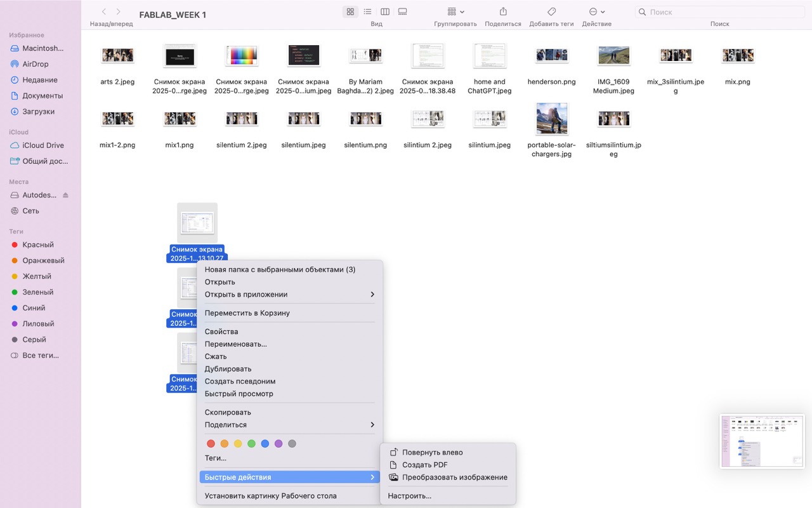
Task: Click 'Повернуть влево' quick action
Action: tap(432, 453)
